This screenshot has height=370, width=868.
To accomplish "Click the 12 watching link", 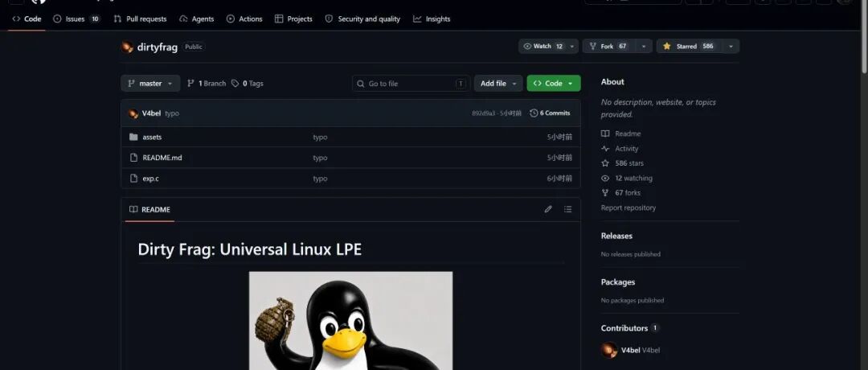I will (633, 179).
